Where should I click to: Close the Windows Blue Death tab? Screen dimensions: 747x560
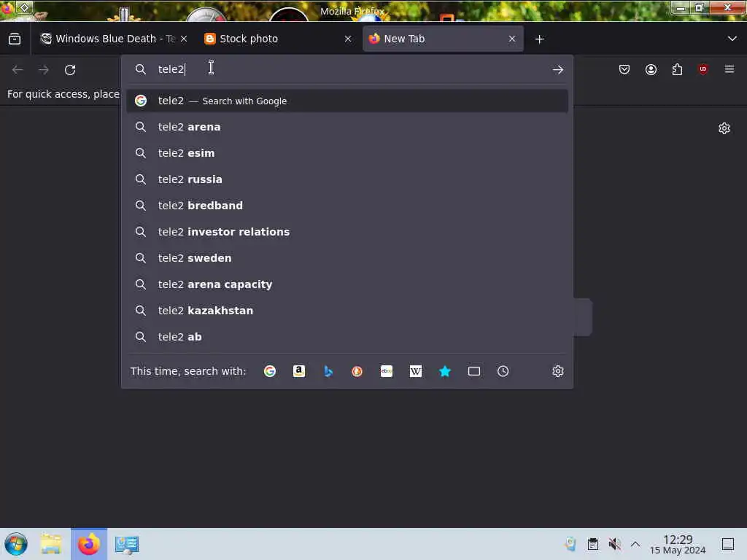184,39
